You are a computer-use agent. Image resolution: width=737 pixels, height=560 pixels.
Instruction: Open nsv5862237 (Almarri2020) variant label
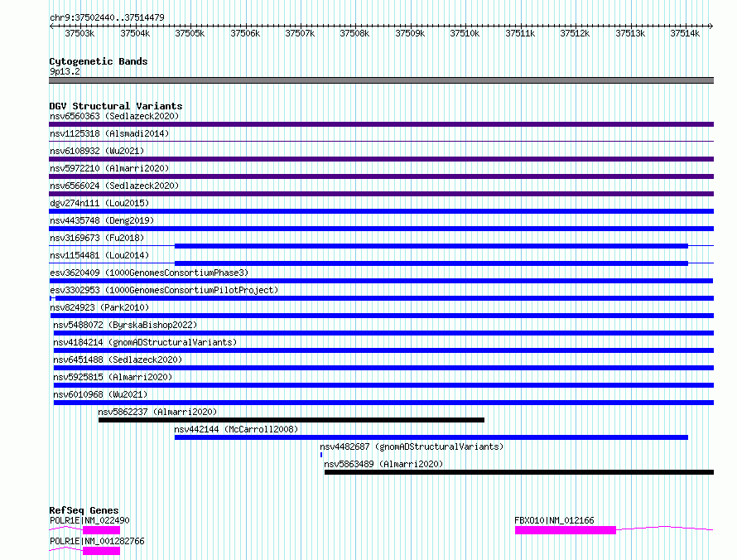point(157,412)
